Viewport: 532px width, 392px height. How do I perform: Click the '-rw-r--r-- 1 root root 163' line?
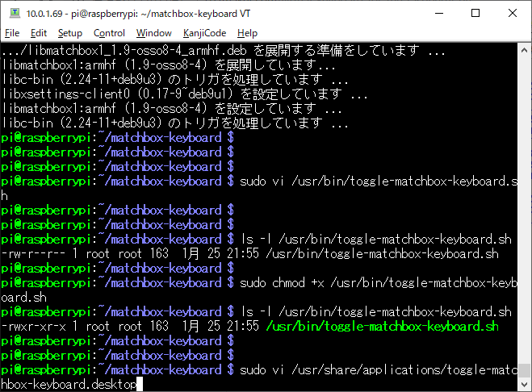249,253
